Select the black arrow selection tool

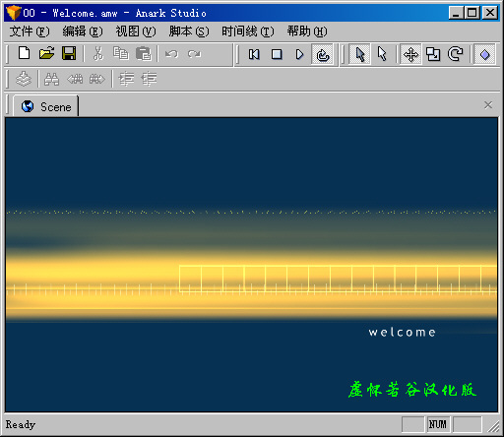tap(359, 54)
